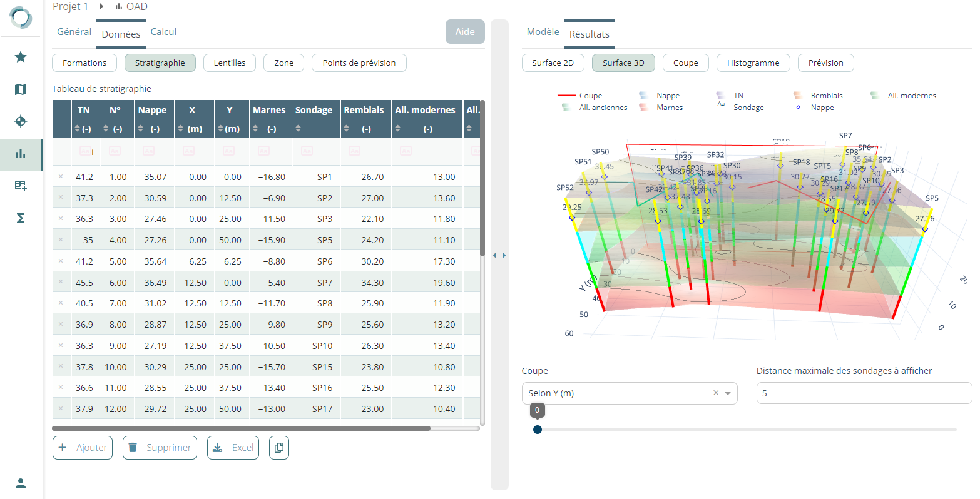Viewport: 980px width, 499px height.
Task: Sort the Nappe column
Action: click(140, 129)
